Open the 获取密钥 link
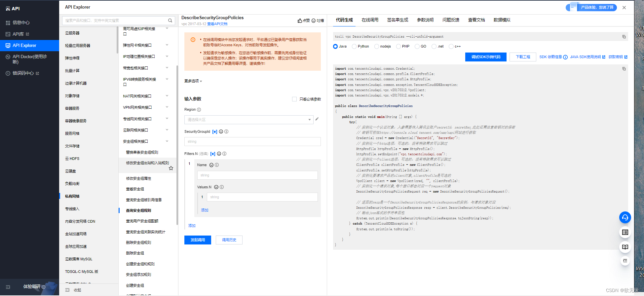Image resolution: width=644 pixels, height=296 pixels. point(618,57)
